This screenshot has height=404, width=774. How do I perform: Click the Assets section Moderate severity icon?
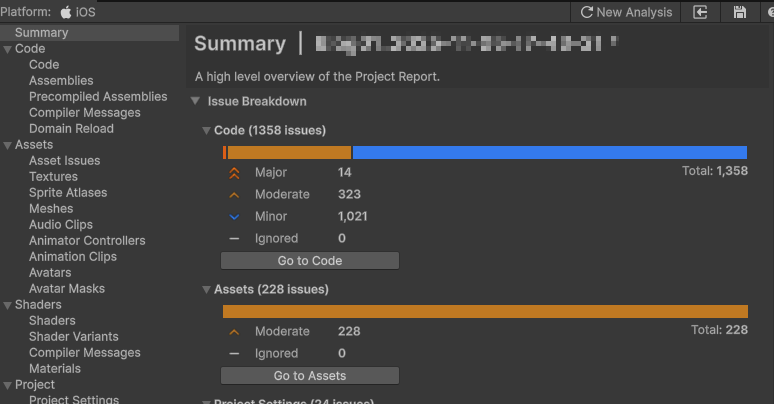(x=234, y=332)
